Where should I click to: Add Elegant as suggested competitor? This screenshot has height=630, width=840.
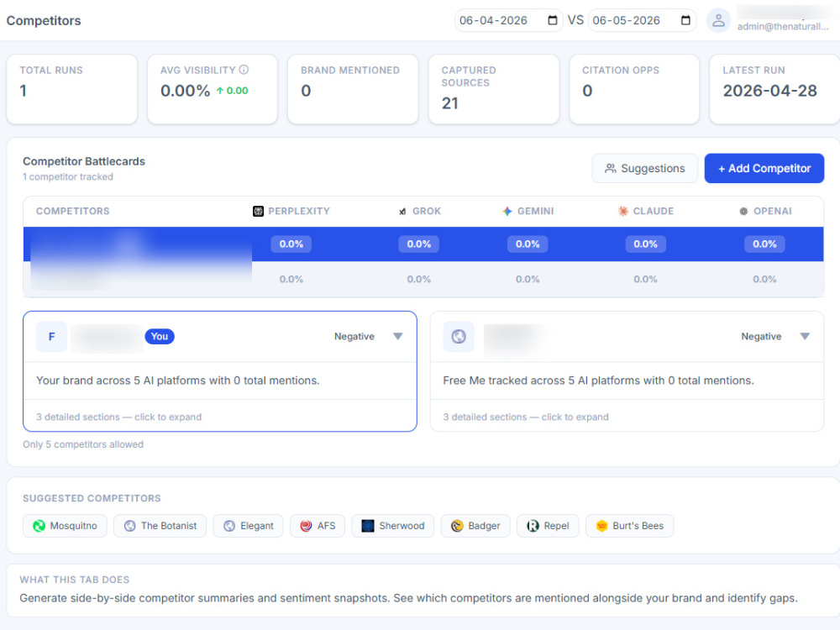248,526
